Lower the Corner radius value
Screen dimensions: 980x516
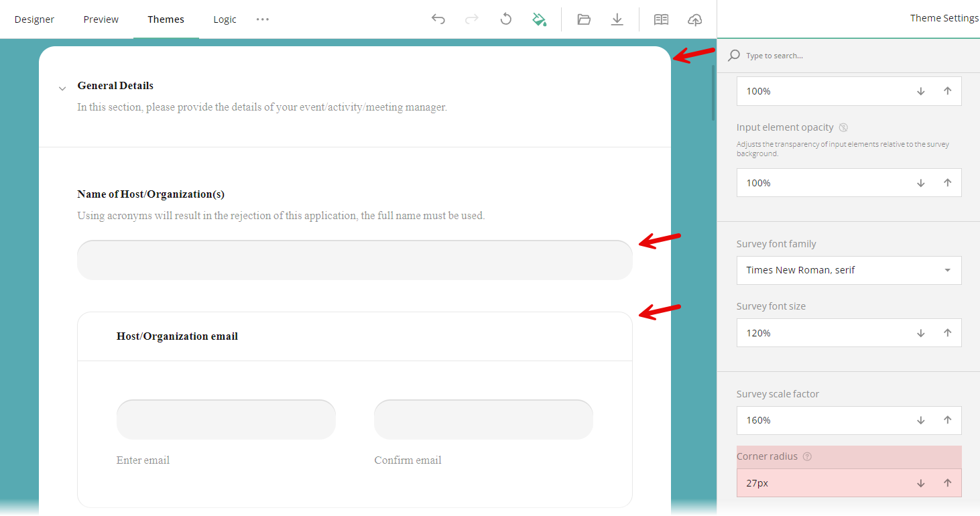click(x=921, y=482)
